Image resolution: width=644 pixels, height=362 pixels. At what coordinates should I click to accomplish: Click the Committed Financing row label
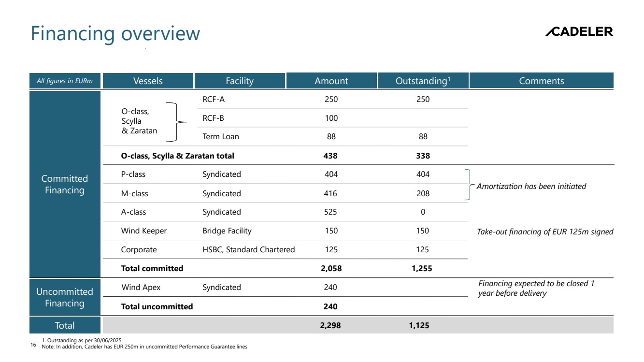[65, 184]
